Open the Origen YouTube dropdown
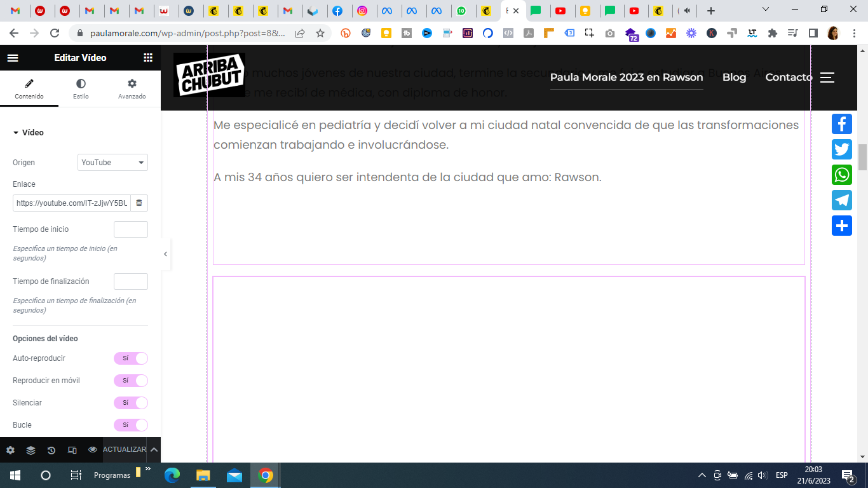This screenshot has width=868, height=488. (x=112, y=163)
